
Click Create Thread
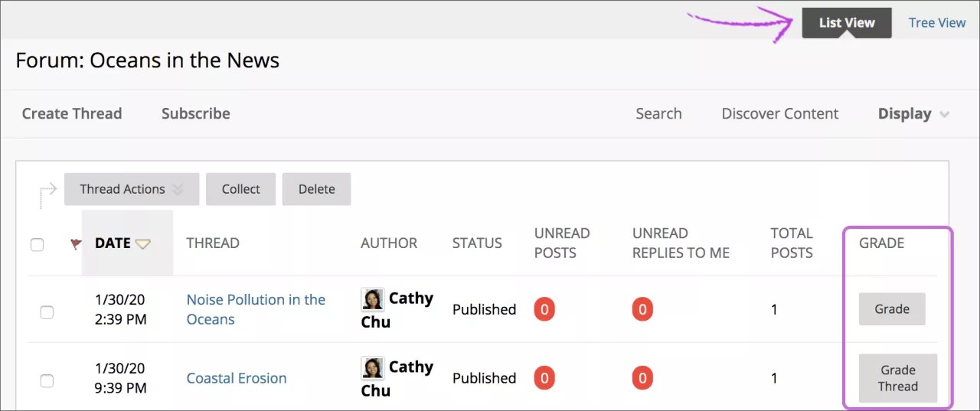[x=72, y=114]
